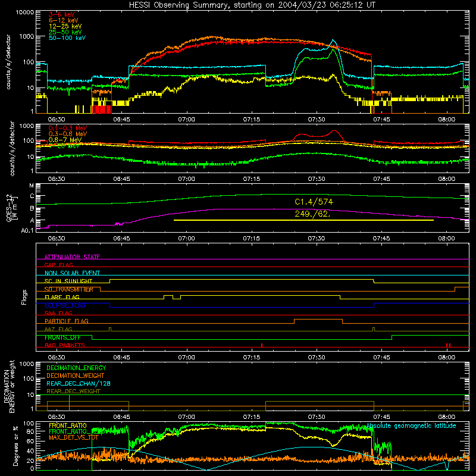Image resolution: width=476 pixels, height=476 pixels.
Task: Click the GOES-12 axis label
Action: (10, 208)
